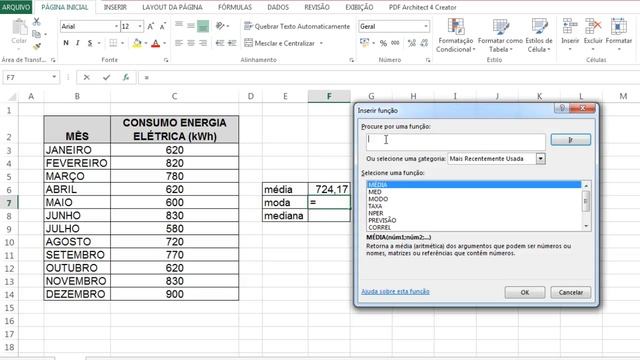Open Estilos de Célula menu
640x360 pixels.
click(539, 36)
